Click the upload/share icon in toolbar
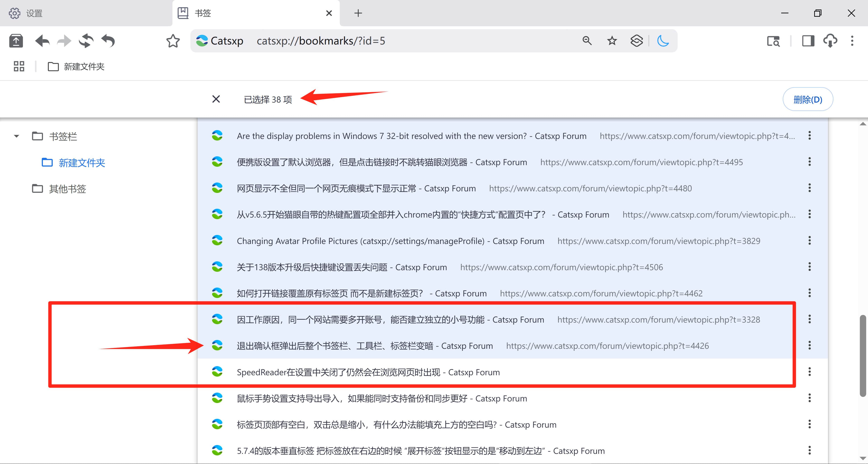This screenshot has width=868, height=464. (16, 41)
